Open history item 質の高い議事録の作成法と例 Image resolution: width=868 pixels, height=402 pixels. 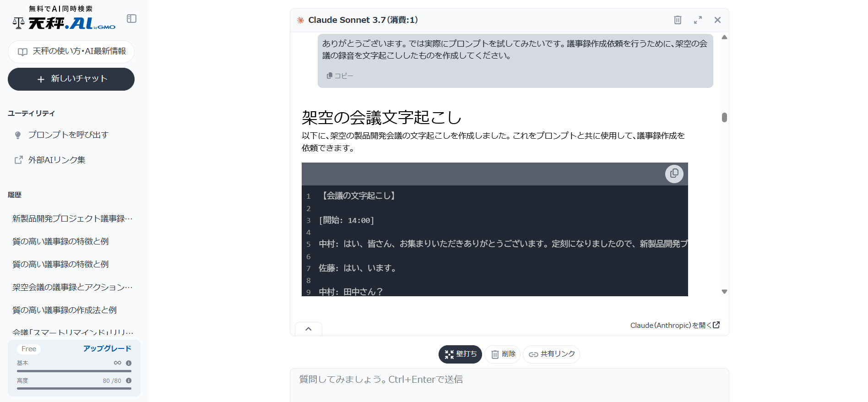(65, 310)
